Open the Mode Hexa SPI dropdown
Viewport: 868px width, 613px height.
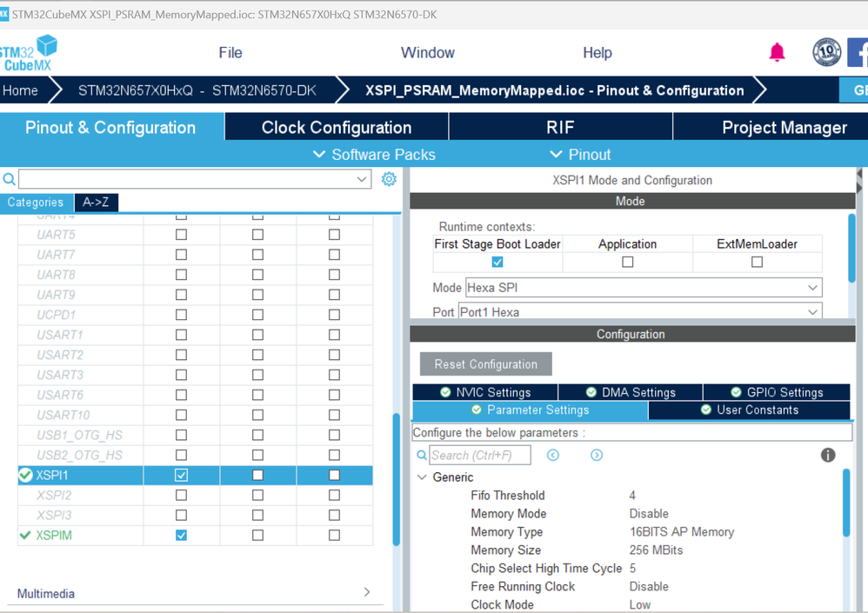tap(644, 288)
